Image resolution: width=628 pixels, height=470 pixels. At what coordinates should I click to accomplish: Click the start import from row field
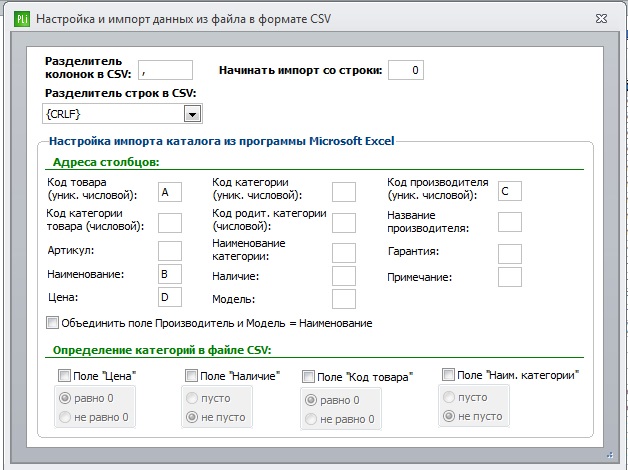[x=406, y=70]
